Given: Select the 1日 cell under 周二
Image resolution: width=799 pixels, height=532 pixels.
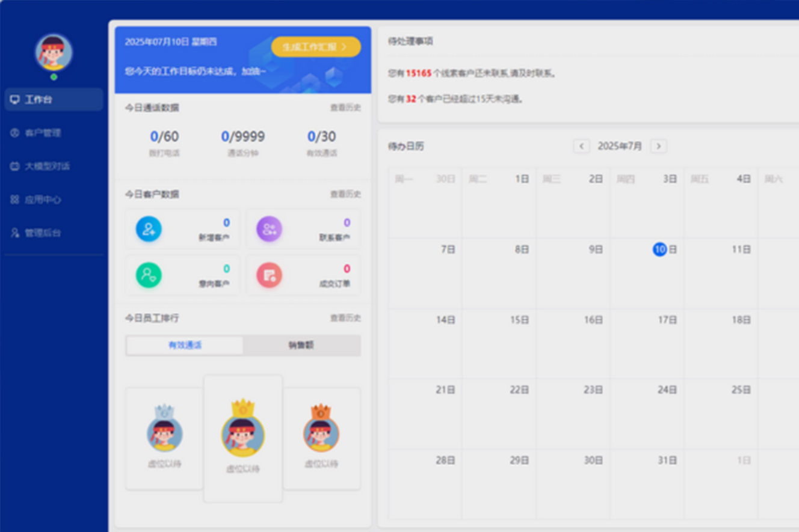Looking at the screenshot, I should 499,203.
